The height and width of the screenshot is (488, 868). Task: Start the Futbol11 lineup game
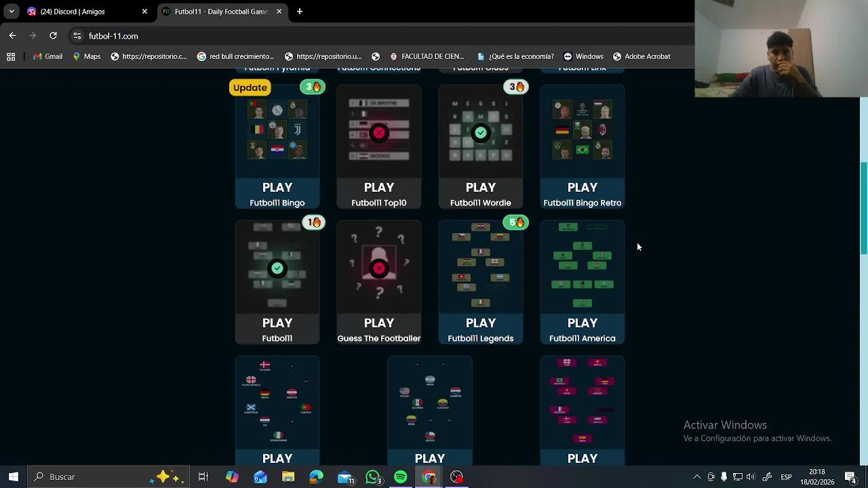tap(277, 282)
